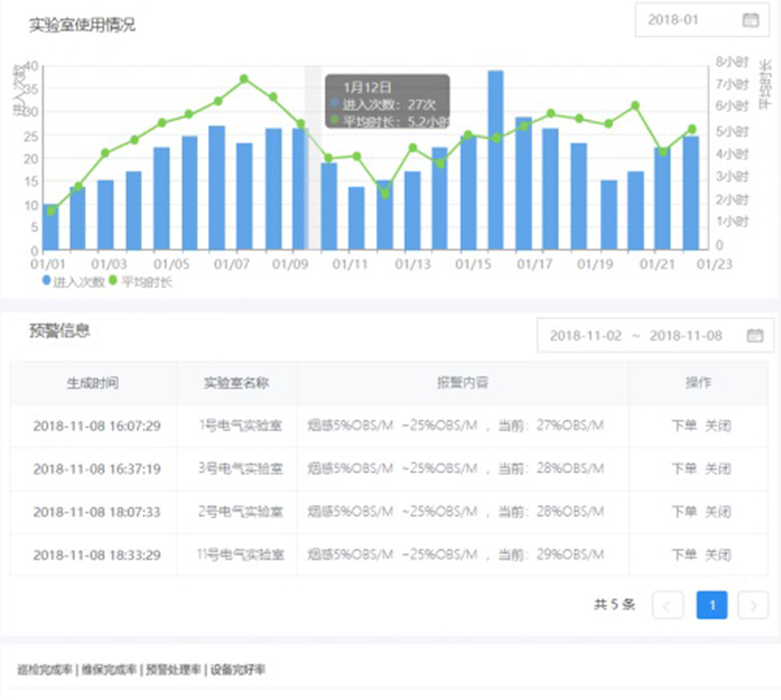Click 下单 for 3号电气实验室 alert
This screenshot has height=700, width=781.
(684, 468)
